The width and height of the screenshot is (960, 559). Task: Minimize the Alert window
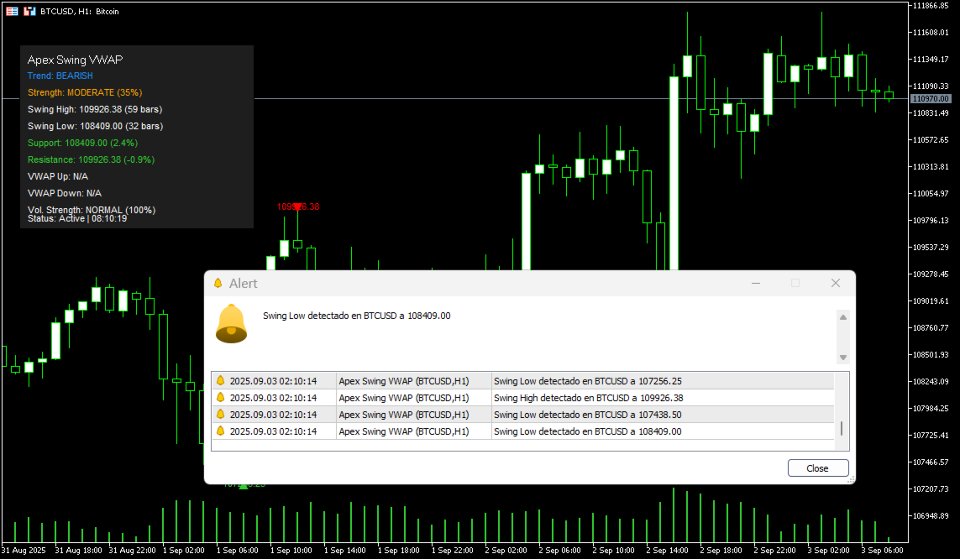[756, 283]
